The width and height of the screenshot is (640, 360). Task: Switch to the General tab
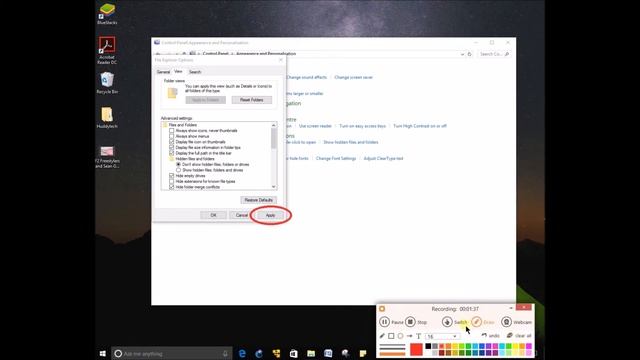pos(163,72)
